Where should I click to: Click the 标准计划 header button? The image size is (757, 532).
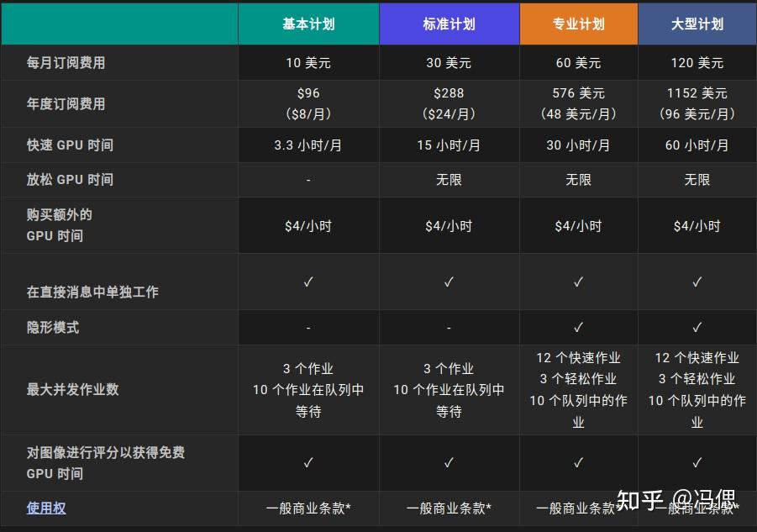click(449, 24)
